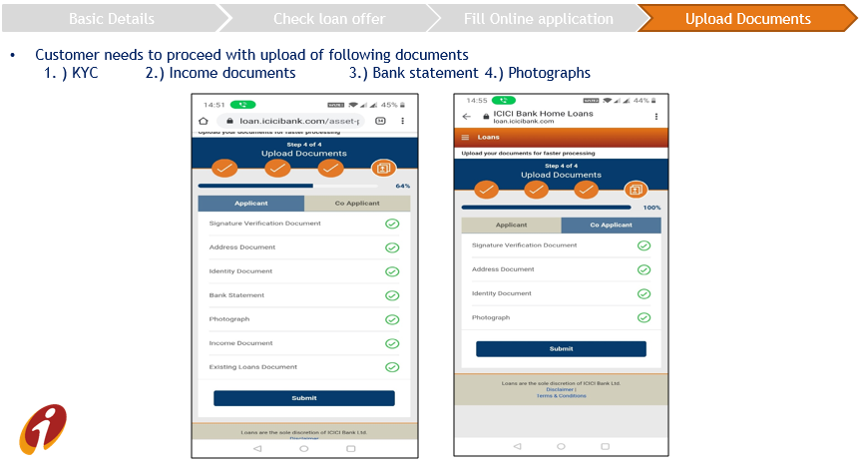Open Photograph row in right phone
The height and width of the screenshot is (467, 868).
(562, 317)
